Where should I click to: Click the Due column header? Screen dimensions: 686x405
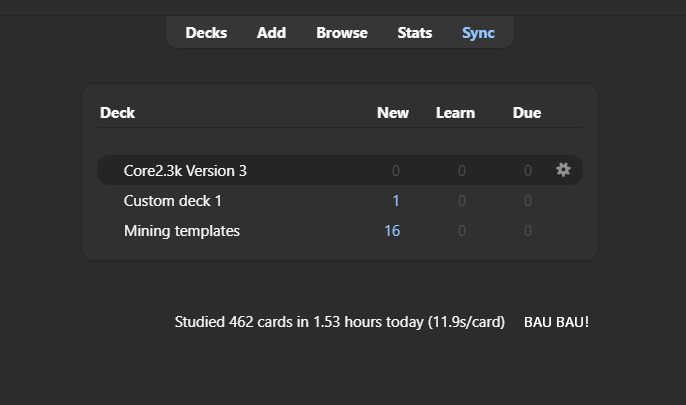pyautogui.click(x=527, y=113)
